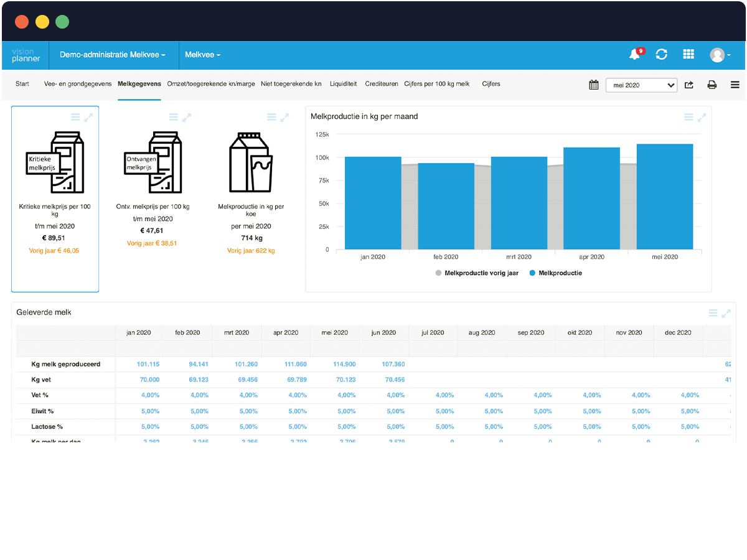Open the hamburger menu in toolbar
The image size is (747, 560).
[x=735, y=85]
